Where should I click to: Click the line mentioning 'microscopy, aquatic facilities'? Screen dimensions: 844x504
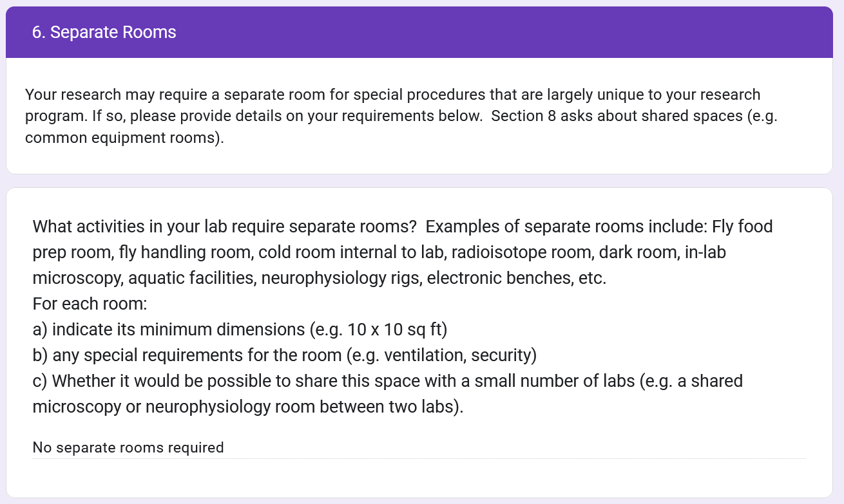320,278
